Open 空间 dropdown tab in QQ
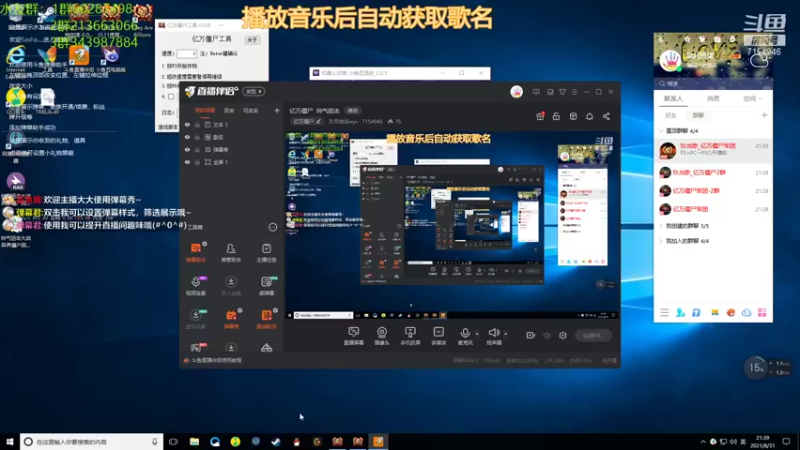Image resolution: width=800 pixels, height=450 pixels. [752, 98]
